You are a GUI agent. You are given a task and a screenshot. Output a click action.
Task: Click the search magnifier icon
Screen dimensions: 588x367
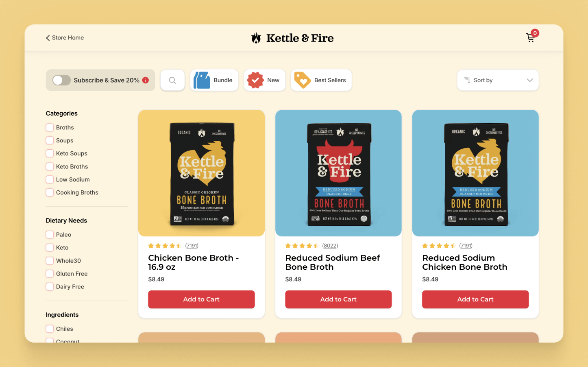tap(172, 80)
